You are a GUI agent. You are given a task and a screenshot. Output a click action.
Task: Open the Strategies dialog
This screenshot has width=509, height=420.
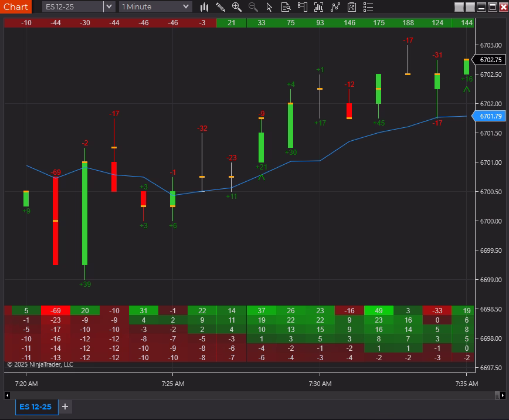[352, 7]
